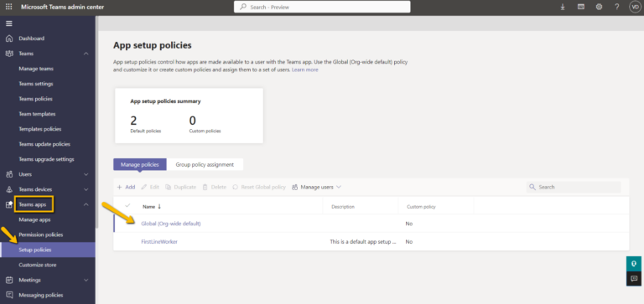Click sort arrow next to Name column
The width and height of the screenshot is (644, 304).
pos(159,207)
